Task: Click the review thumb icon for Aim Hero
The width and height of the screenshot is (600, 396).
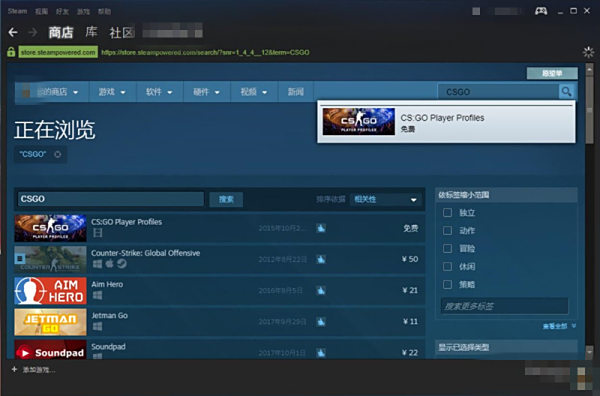Action: click(321, 290)
